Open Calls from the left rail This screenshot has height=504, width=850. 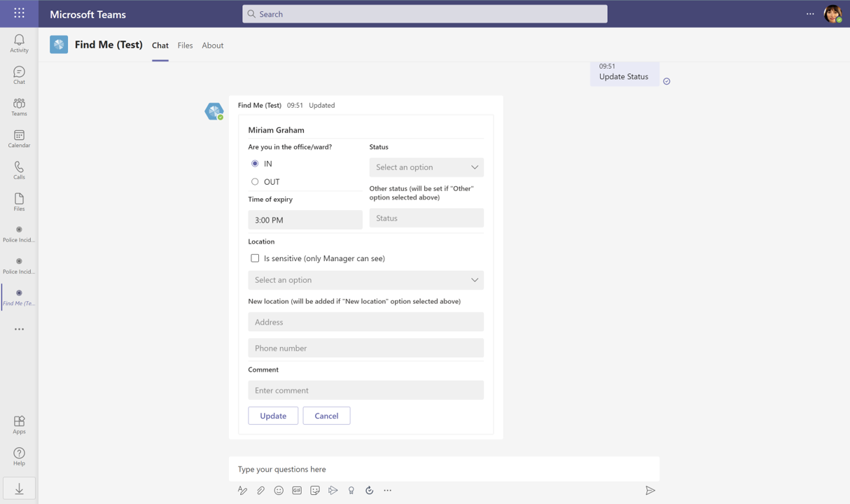tap(19, 168)
